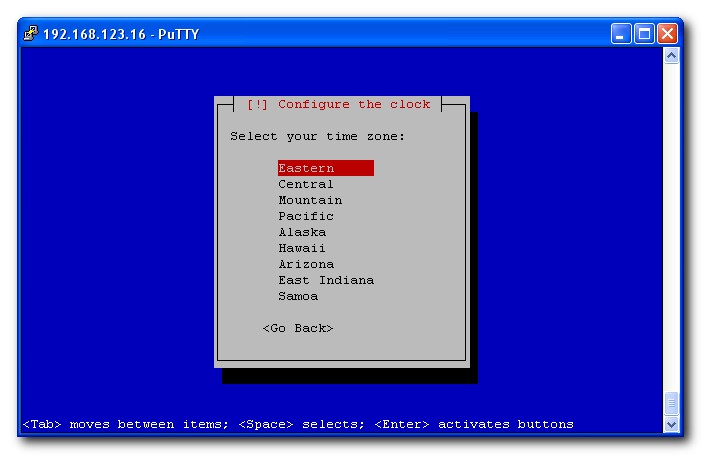
Task: Maximize the PuTTY window
Action: [x=644, y=34]
